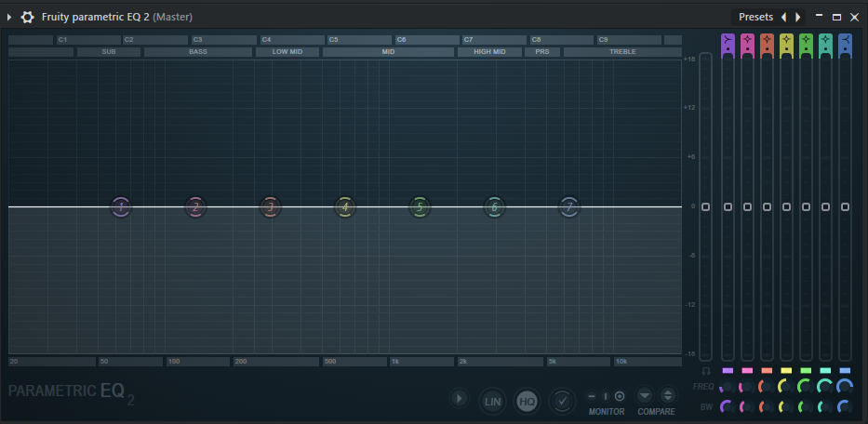Click band 1 level slider handle
The width and height of the screenshot is (868, 424).
728,207
